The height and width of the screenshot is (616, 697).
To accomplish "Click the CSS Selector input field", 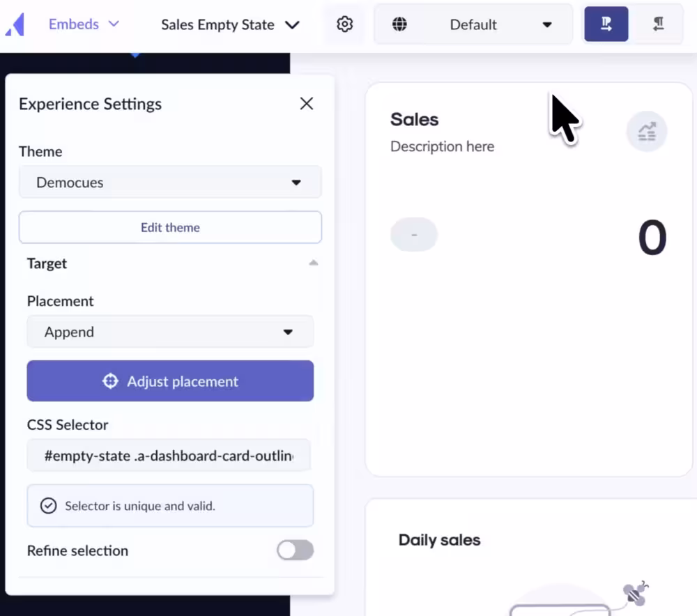I will coord(169,456).
